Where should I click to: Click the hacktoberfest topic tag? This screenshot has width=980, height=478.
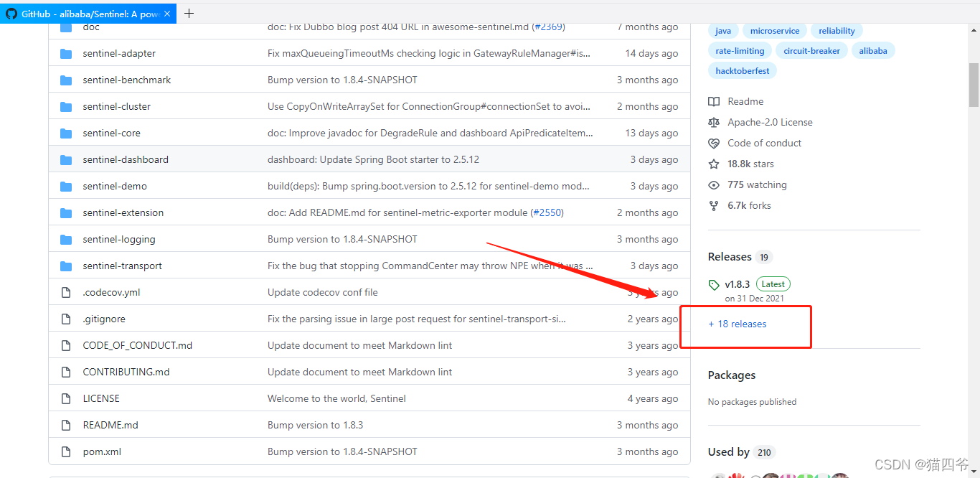tap(743, 71)
